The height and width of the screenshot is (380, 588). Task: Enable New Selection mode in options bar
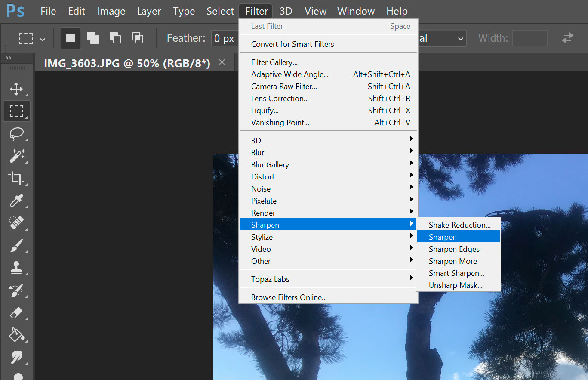tap(70, 38)
